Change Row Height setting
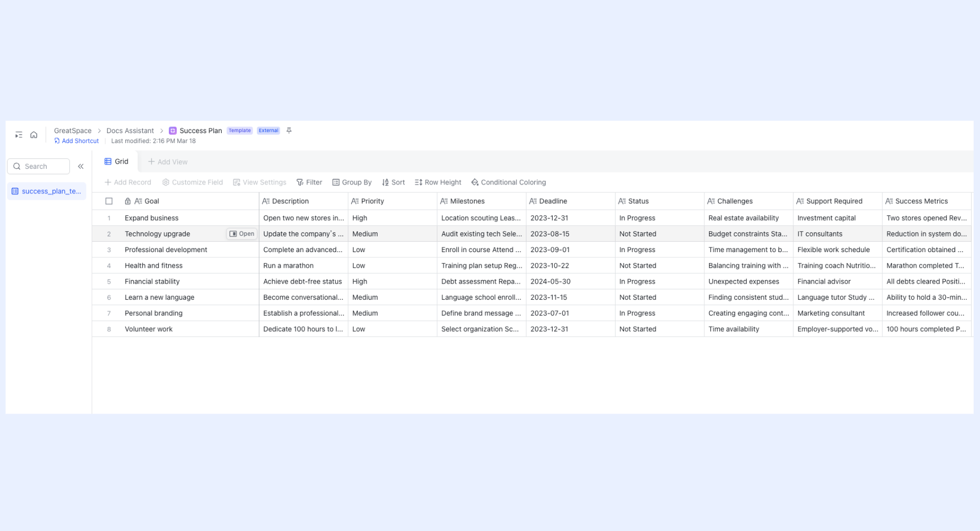980x531 pixels. click(x=438, y=182)
